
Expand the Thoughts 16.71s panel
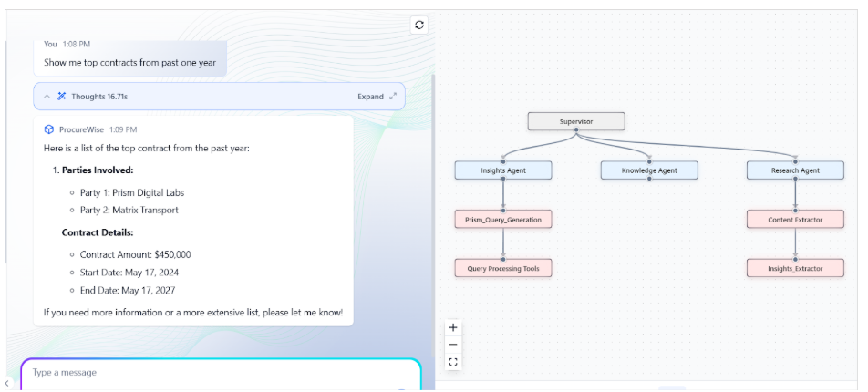[x=370, y=97]
